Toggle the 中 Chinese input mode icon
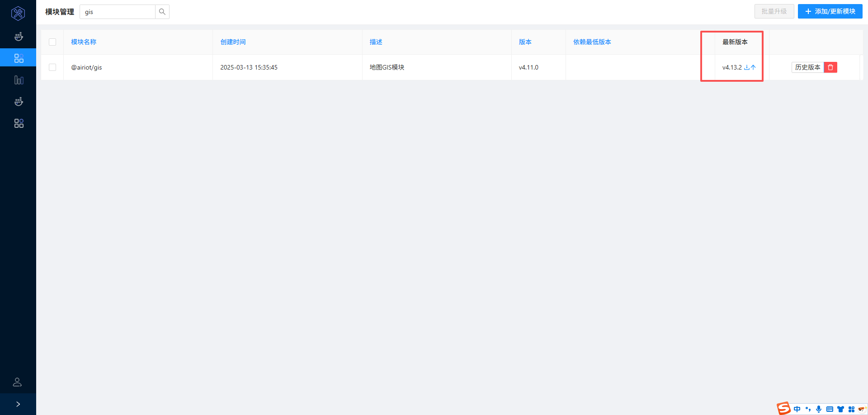The height and width of the screenshot is (415, 868). tap(797, 409)
